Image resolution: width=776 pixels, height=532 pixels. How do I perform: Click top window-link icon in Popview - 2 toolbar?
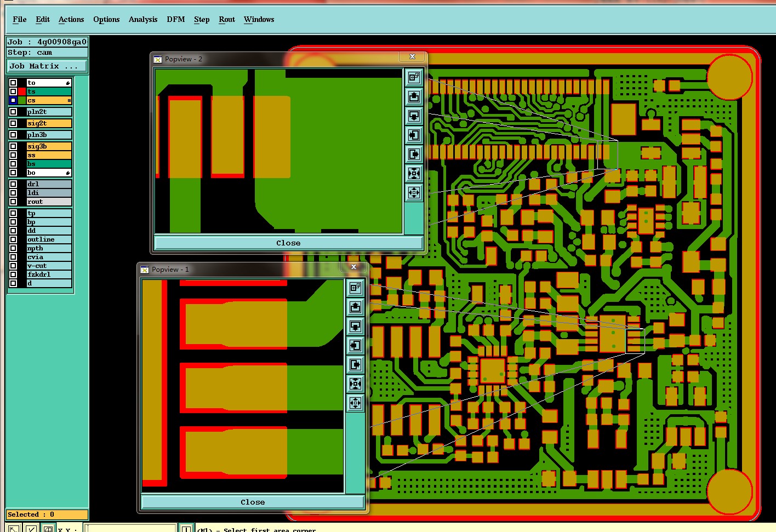click(x=414, y=78)
